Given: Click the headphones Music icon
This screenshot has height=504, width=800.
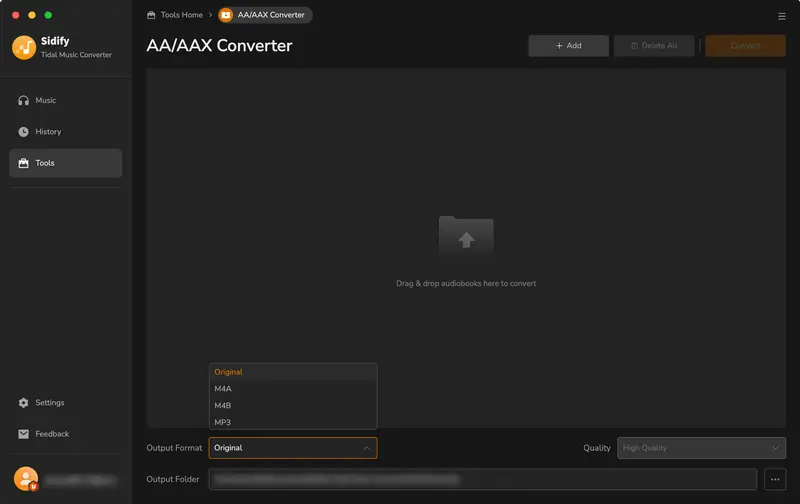Looking at the screenshot, I should 23,100.
